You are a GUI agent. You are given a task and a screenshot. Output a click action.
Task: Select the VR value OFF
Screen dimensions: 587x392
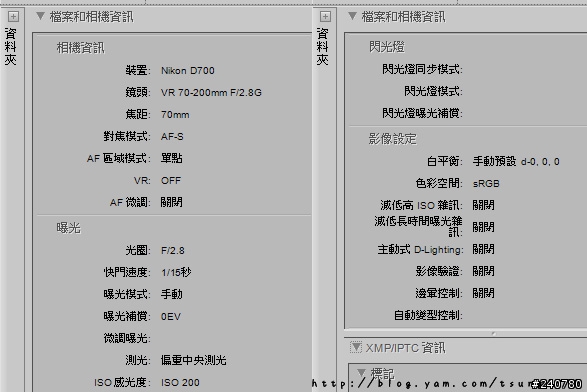(x=171, y=180)
